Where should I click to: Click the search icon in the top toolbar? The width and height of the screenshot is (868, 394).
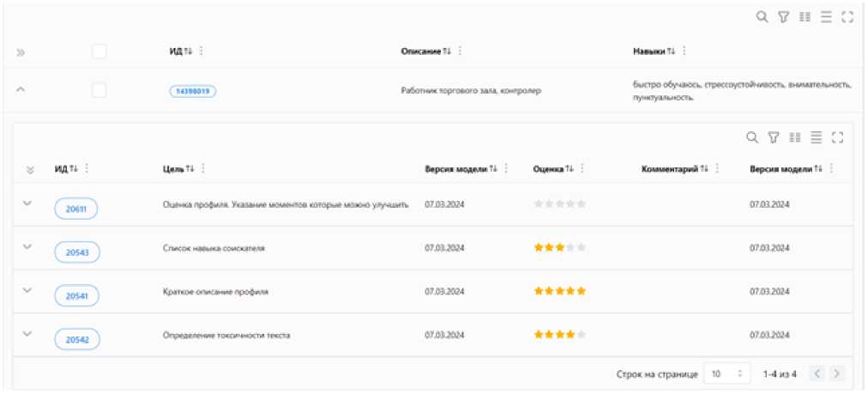761,16
